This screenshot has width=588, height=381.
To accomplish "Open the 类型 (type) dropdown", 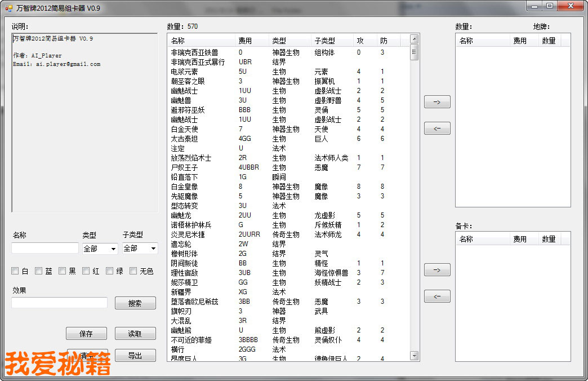I will (x=100, y=249).
